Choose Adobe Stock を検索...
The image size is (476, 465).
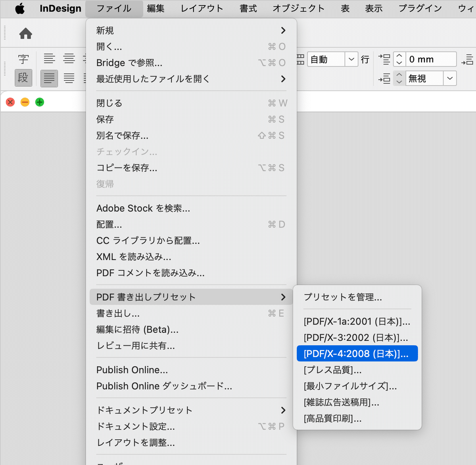[x=191, y=208]
